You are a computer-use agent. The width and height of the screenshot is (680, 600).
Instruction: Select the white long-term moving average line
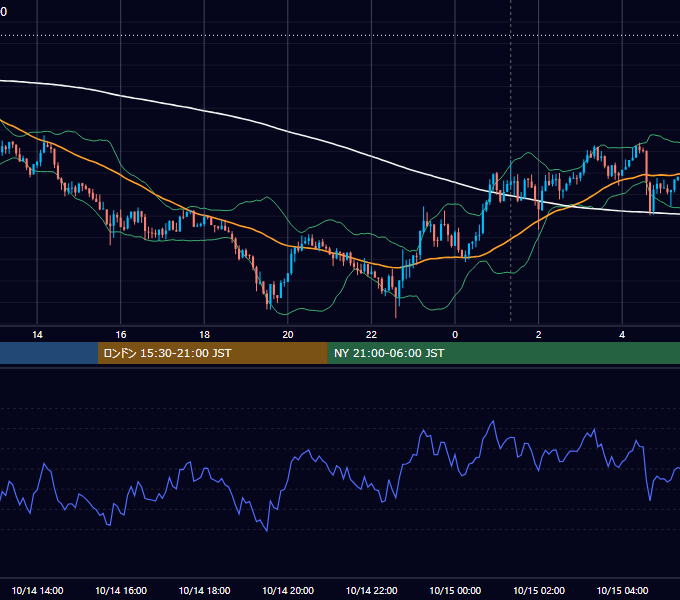point(288,130)
